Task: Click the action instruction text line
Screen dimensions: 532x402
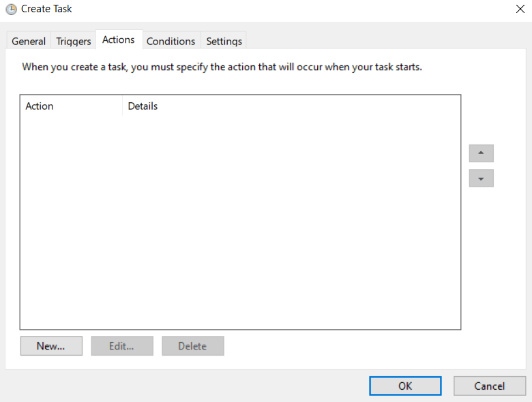Action: [222, 67]
